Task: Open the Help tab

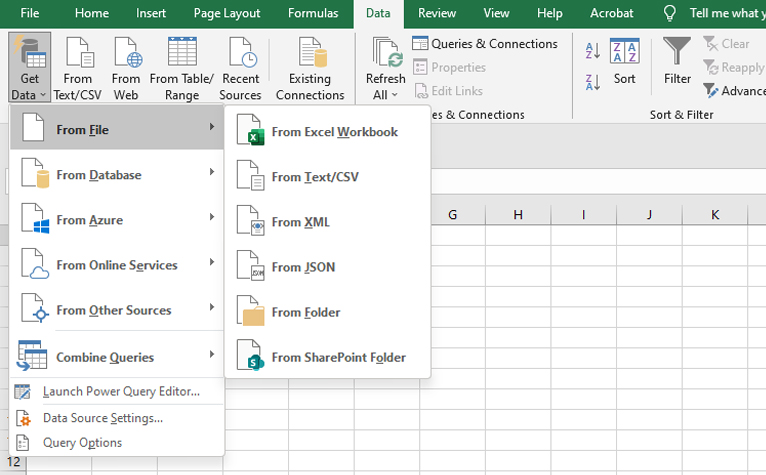Action: point(550,13)
